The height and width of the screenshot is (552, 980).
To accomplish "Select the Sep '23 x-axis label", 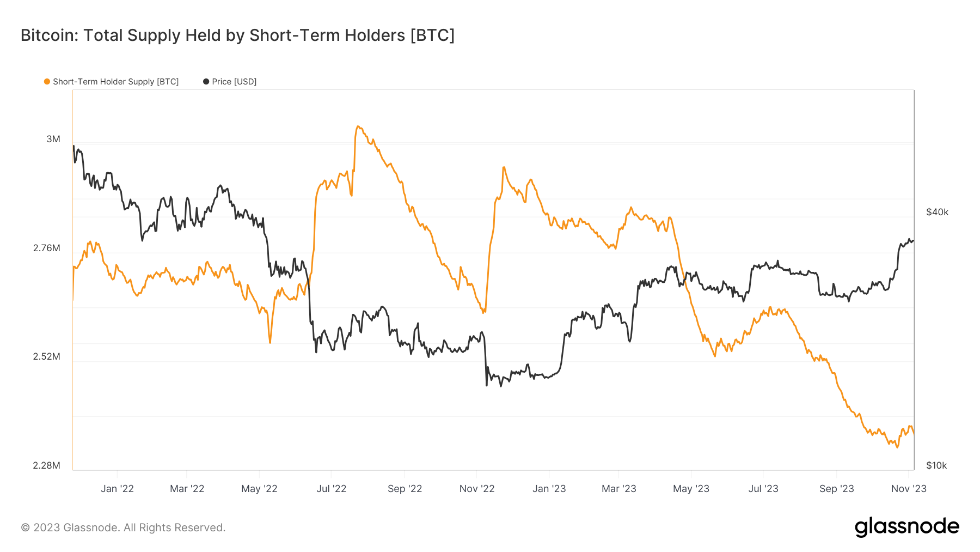I will click(x=836, y=489).
